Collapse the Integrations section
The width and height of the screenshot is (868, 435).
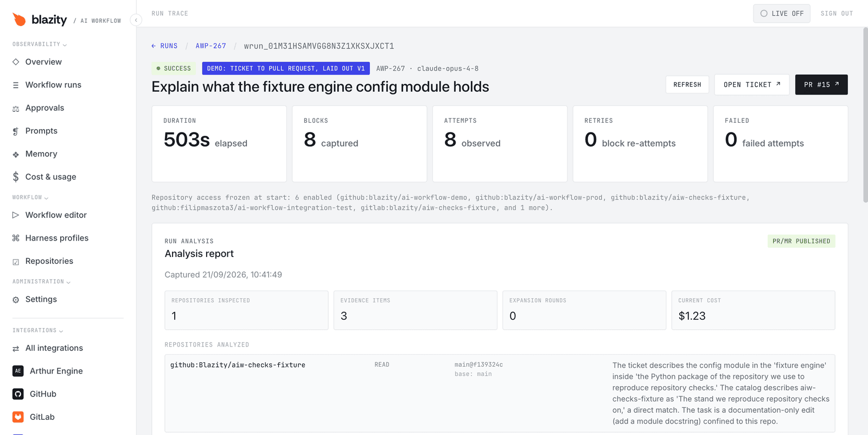coord(38,331)
